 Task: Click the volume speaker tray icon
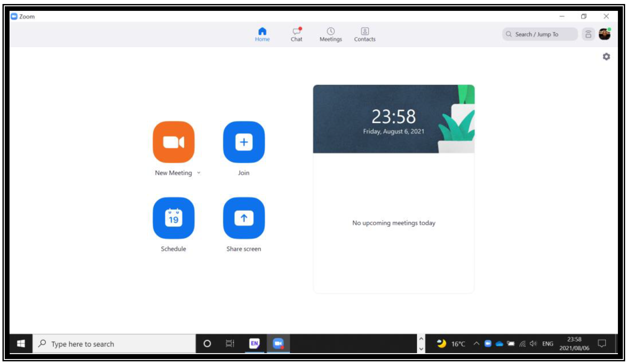coord(533,344)
